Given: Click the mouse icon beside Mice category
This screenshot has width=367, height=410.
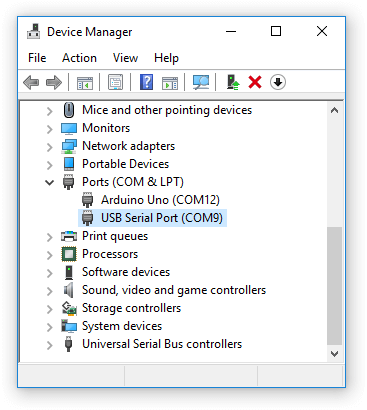Looking at the screenshot, I should tap(69, 110).
